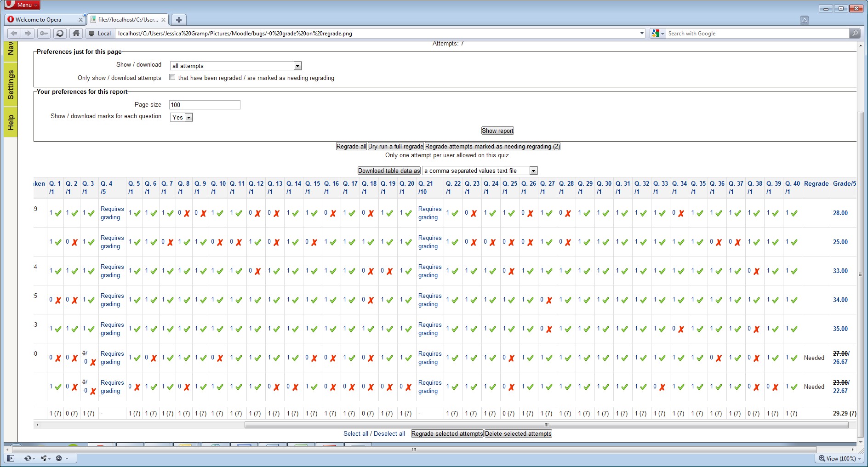Open the Yes dropdown for marks per question
Viewport: 868px width, 467px height.
[182, 117]
